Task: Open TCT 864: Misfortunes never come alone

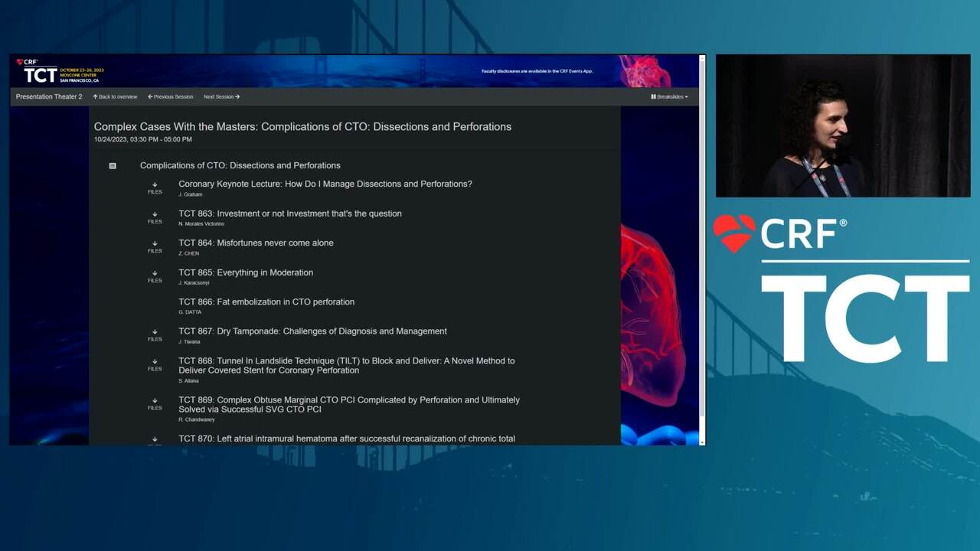Action: click(x=256, y=243)
